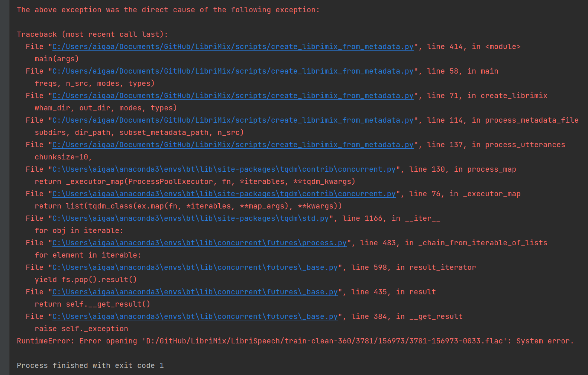Viewport: 588px width, 375px height.
Task: Click the 'return _executor_map(ProcessPoolExecutor' line
Action: [x=195, y=181]
